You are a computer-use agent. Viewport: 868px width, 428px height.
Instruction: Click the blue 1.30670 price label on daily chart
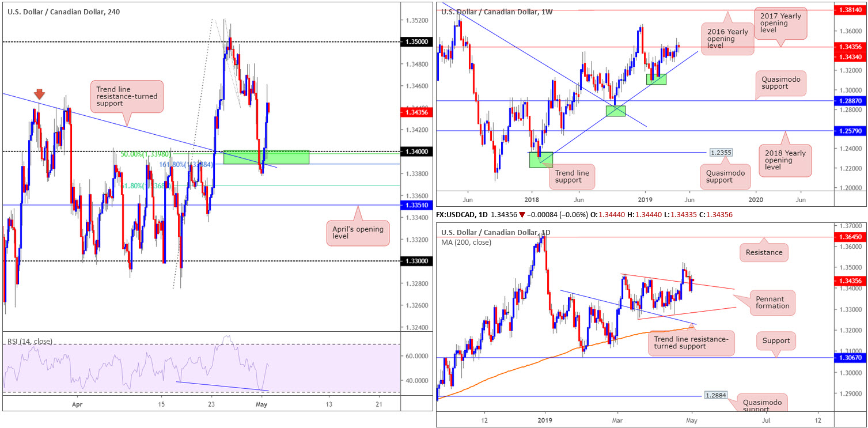[850, 358]
